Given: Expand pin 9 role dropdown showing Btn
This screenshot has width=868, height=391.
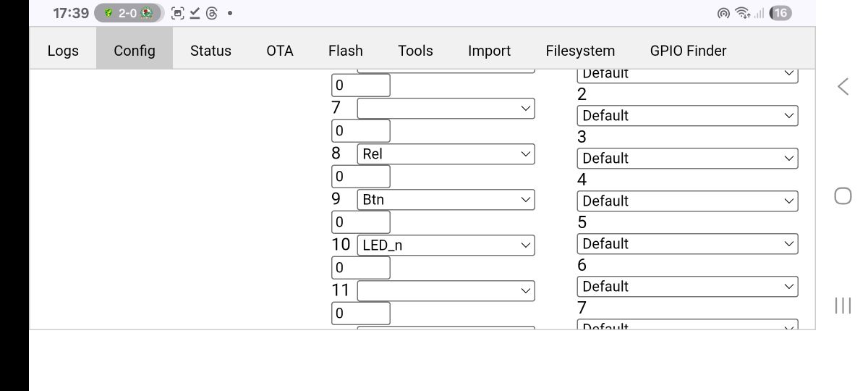Looking at the screenshot, I should click(x=446, y=200).
